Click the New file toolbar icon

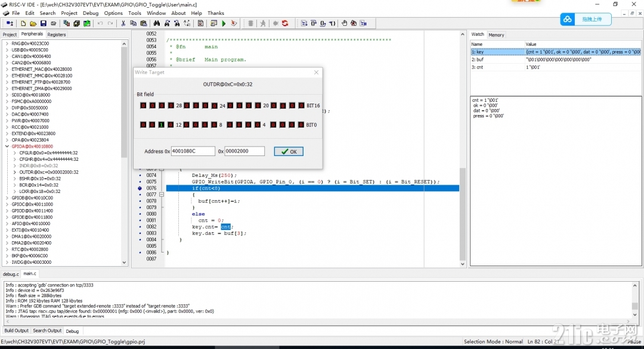(x=23, y=23)
